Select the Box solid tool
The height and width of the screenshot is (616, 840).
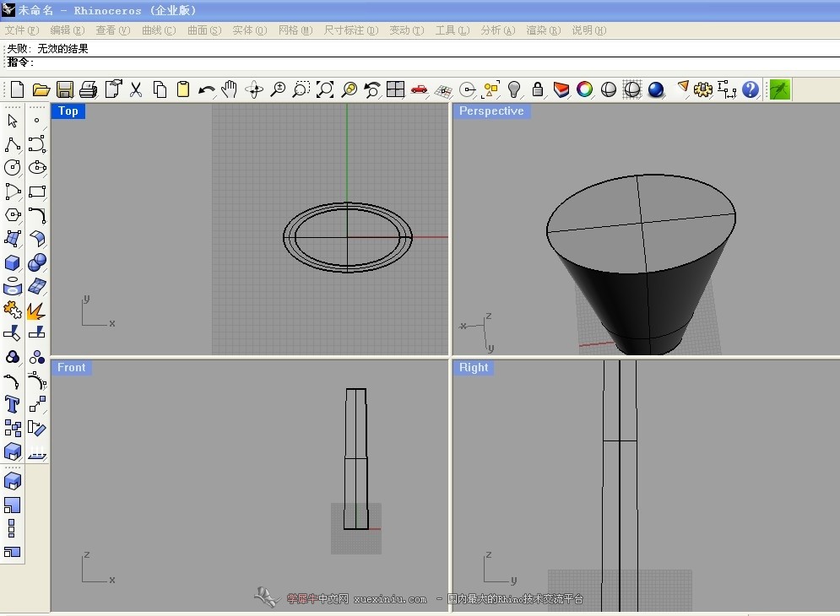click(13, 262)
